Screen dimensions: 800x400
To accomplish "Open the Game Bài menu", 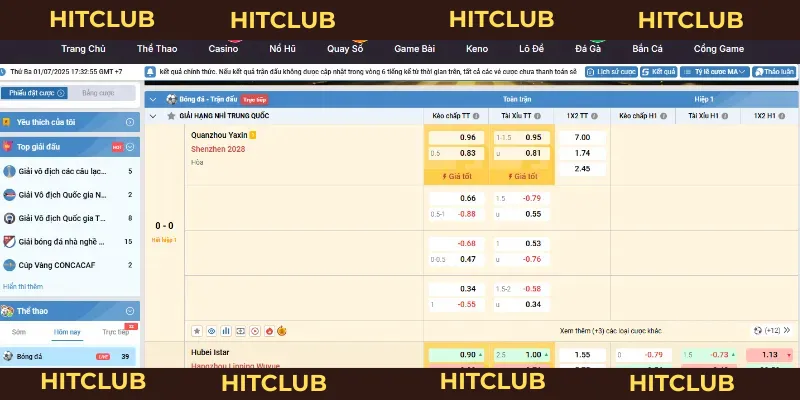I will tap(415, 49).
